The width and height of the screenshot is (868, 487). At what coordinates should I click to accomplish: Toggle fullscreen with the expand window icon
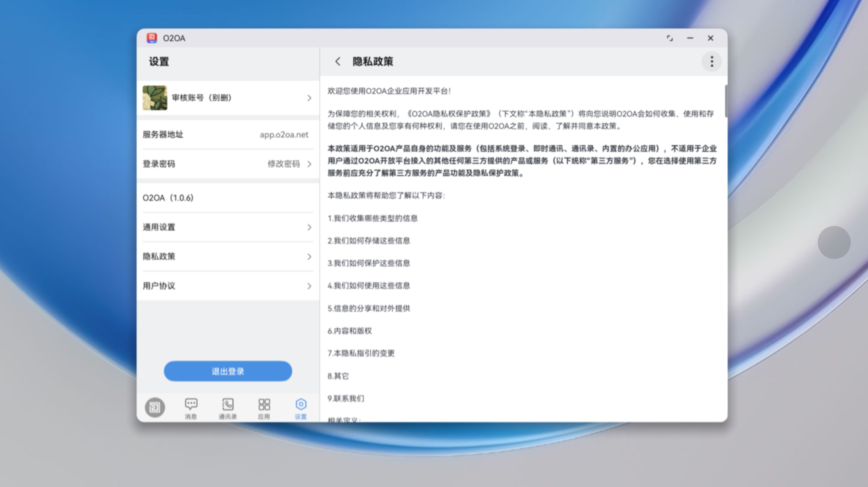point(669,38)
